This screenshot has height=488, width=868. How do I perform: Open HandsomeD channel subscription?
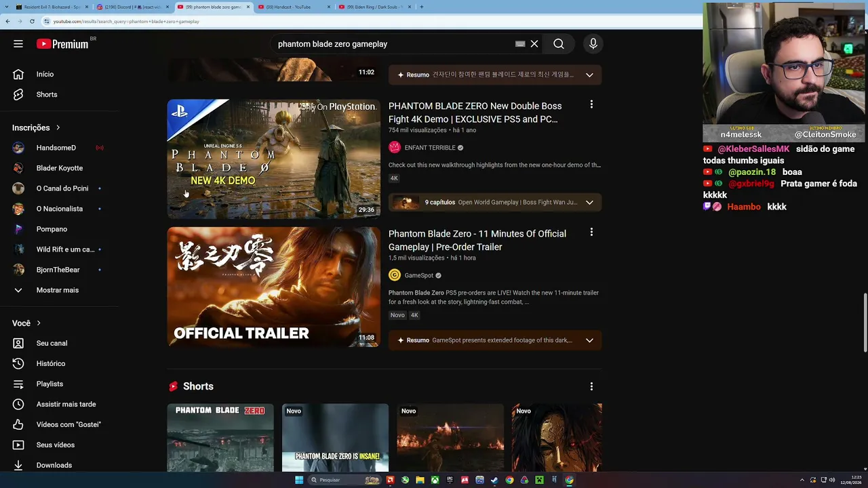[56, 148]
